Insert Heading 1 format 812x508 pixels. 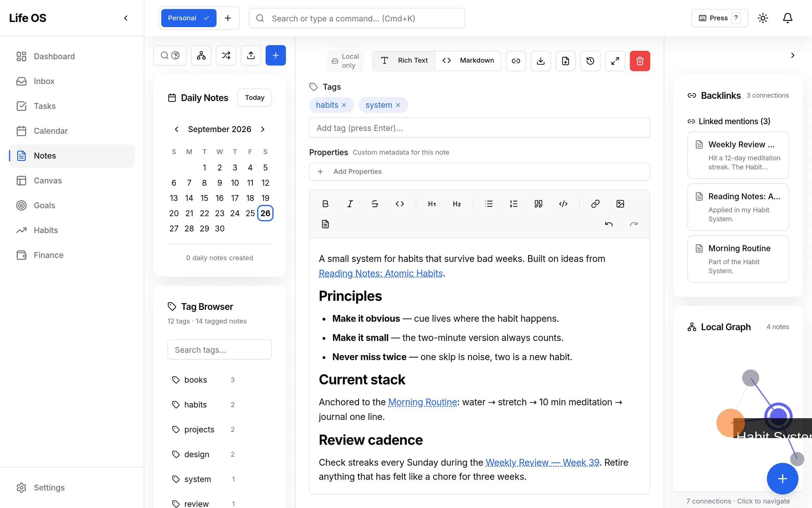point(432,204)
